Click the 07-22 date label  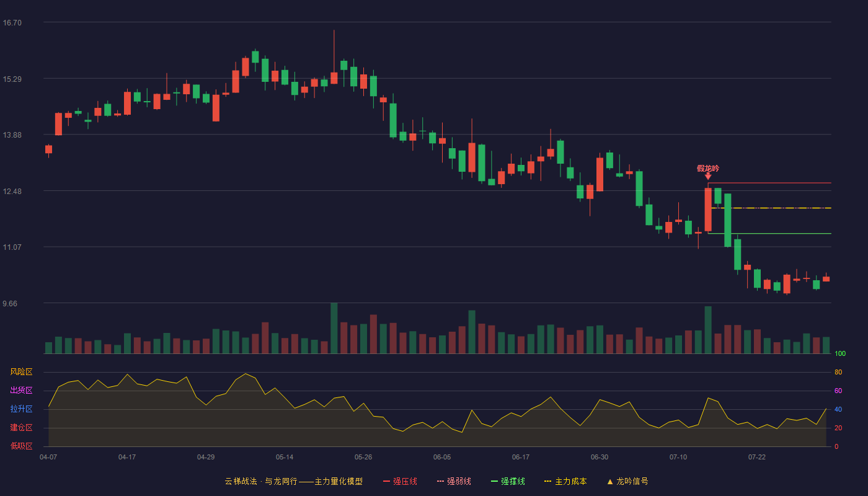pyautogui.click(x=757, y=457)
